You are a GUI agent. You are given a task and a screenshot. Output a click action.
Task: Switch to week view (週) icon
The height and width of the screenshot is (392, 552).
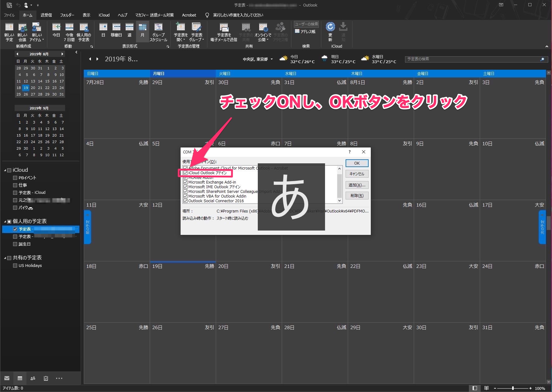130,30
